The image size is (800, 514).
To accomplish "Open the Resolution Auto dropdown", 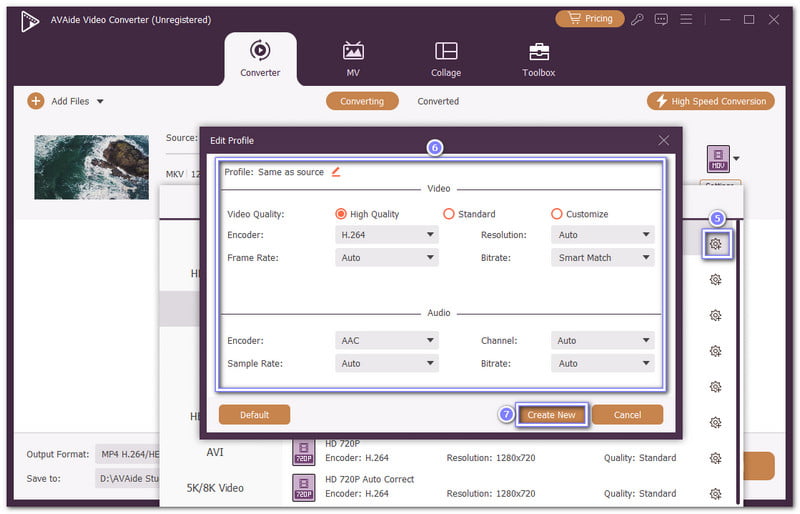I will pos(603,235).
